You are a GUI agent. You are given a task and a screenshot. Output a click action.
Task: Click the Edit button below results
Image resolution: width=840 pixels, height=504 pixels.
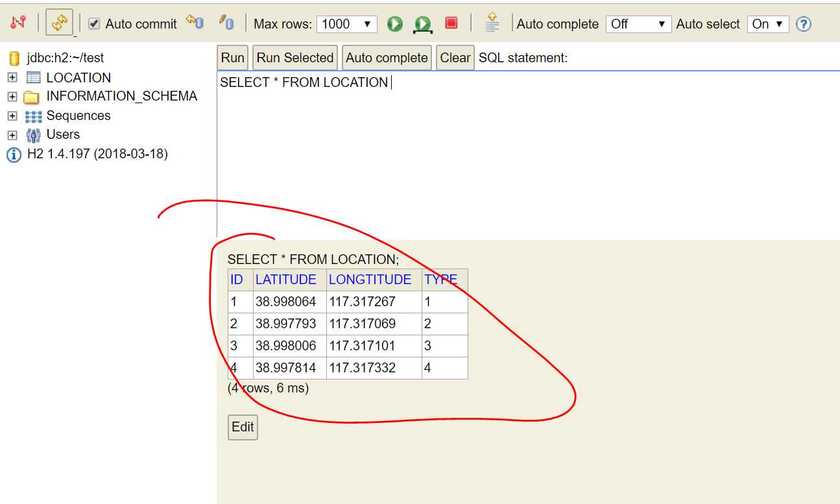(x=243, y=427)
